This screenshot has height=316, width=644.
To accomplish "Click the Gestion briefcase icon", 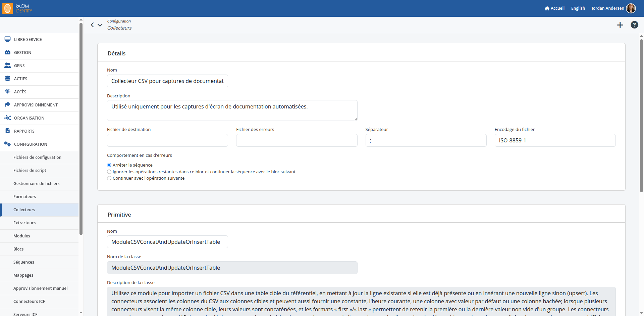I will point(7,52).
